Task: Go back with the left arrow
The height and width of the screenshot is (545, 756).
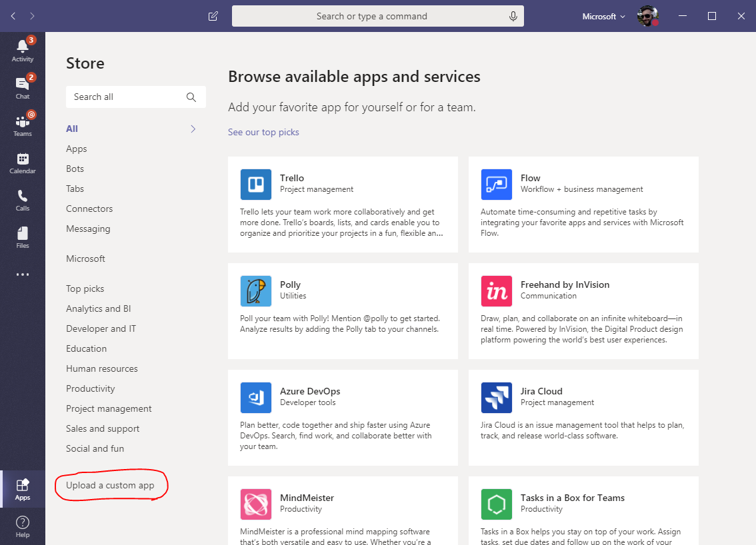Action: click(x=13, y=16)
